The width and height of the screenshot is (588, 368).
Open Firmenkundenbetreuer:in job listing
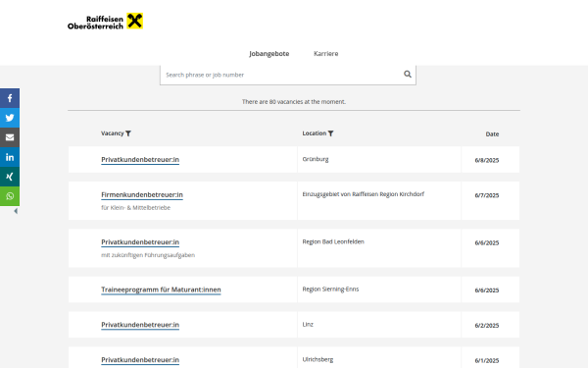click(142, 195)
